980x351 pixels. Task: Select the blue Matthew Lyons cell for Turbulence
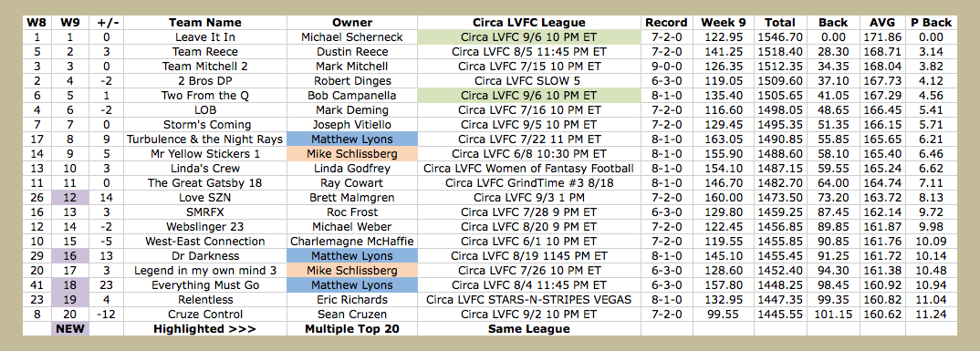point(352,139)
